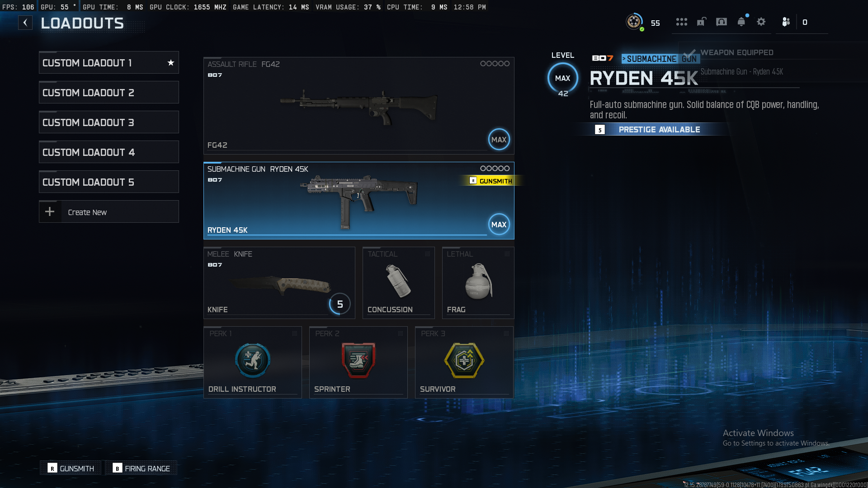Click the Perk 2 slot grip dots

401,333
